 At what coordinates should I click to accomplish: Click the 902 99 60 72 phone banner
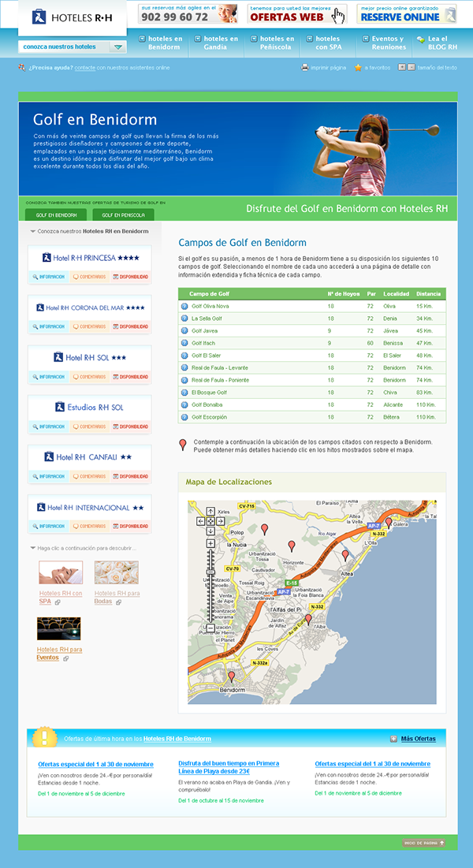pos(188,14)
